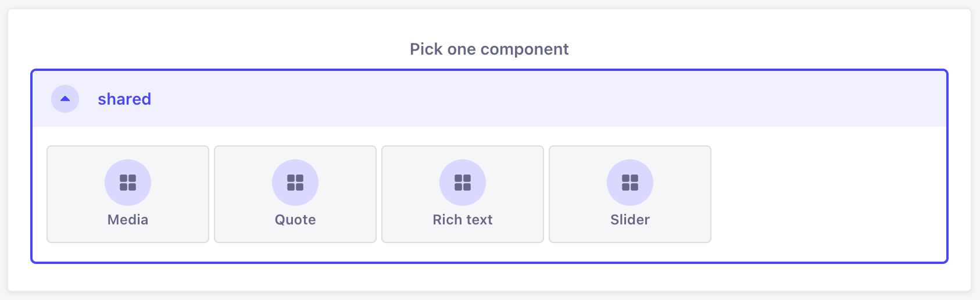This screenshot has height=300, width=980.
Task: Click the "Slider" text label
Action: [x=630, y=220]
